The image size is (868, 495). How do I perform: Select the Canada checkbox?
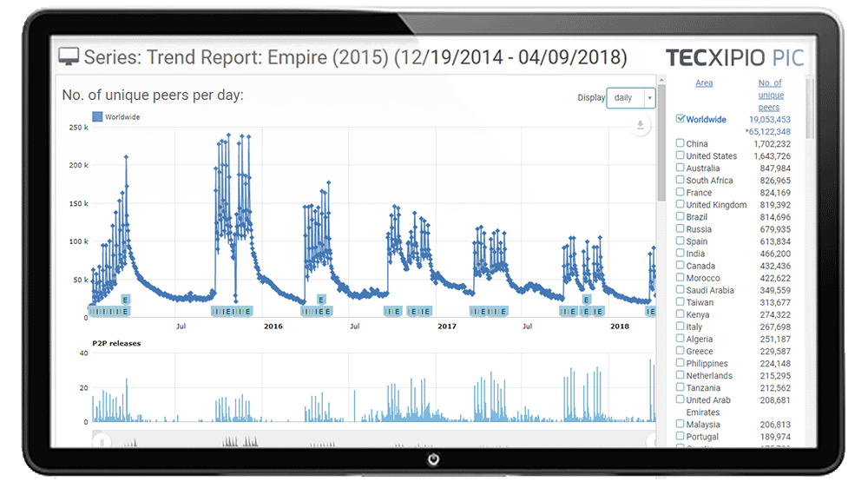[x=681, y=265]
